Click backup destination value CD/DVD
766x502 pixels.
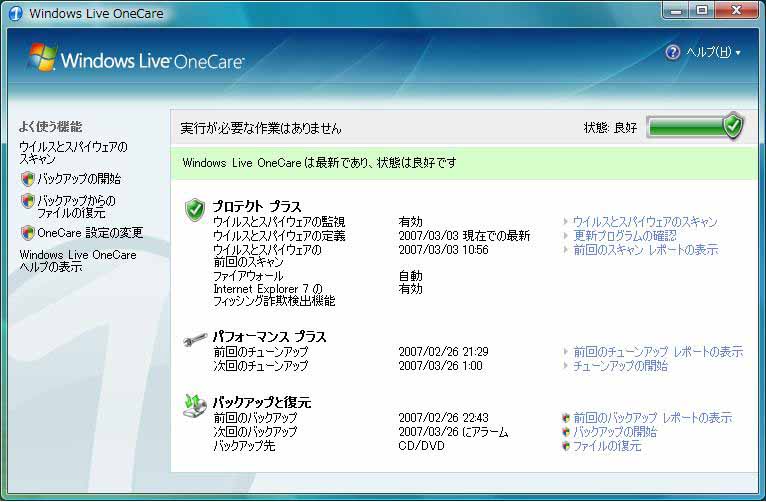click(x=422, y=446)
